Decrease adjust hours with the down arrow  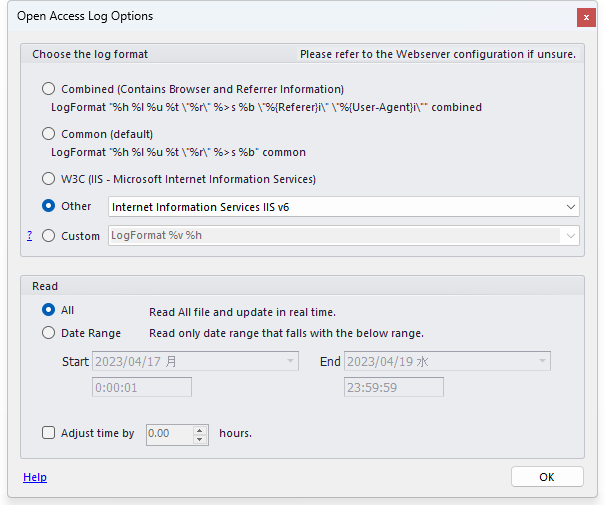(200, 439)
